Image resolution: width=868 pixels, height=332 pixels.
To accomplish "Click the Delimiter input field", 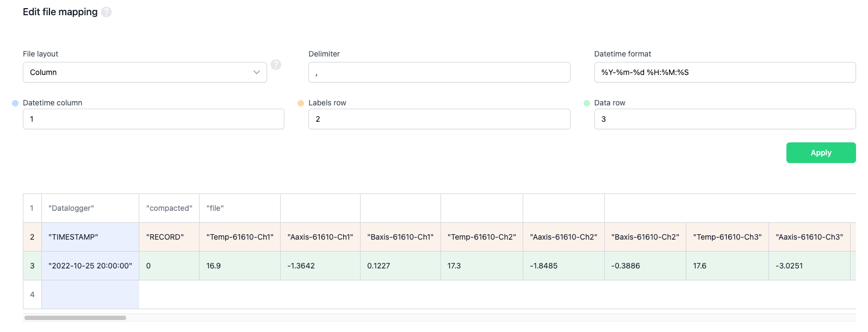I will [x=439, y=72].
